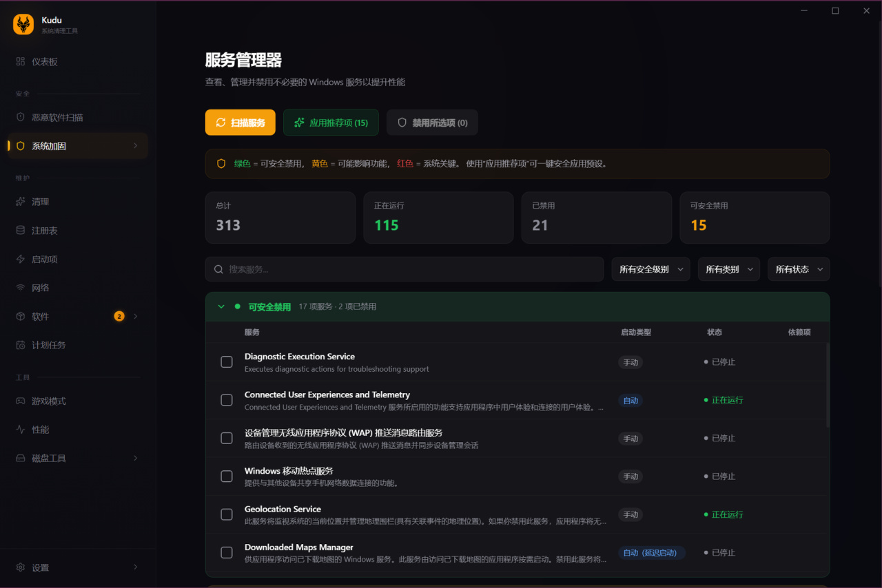
Task: Click the magnifier icon in the search box
Action: point(218,269)
